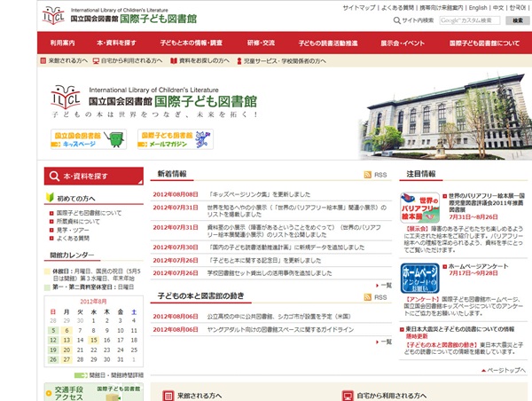Screen dimensions: 532x401
Task: Open the 利用案内 menu
Action: (x=62, y=43)
